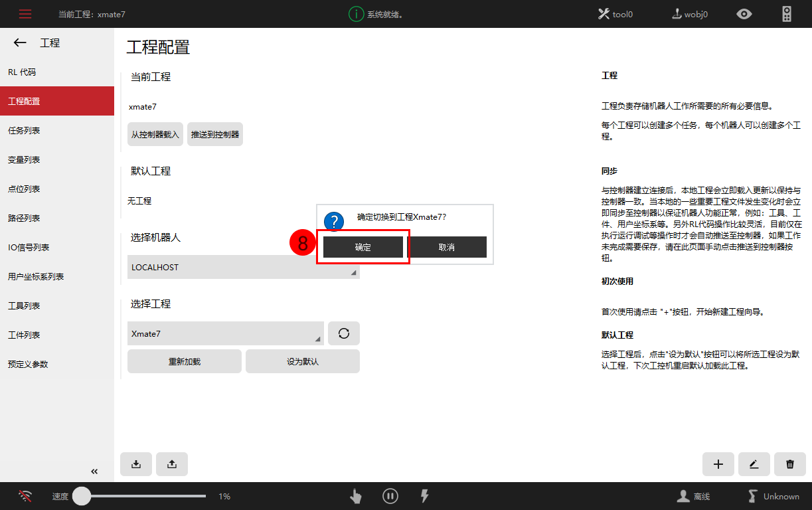Screen dimensions: 812x510
Task: Toggle the eye visibility icon in top bar
Action: click(744, 13)
